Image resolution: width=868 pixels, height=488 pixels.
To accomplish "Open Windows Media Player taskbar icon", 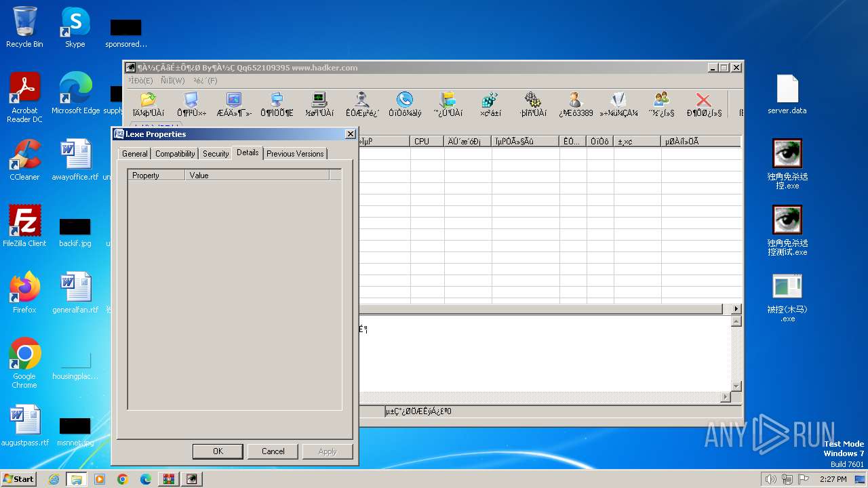I will 100,479.
